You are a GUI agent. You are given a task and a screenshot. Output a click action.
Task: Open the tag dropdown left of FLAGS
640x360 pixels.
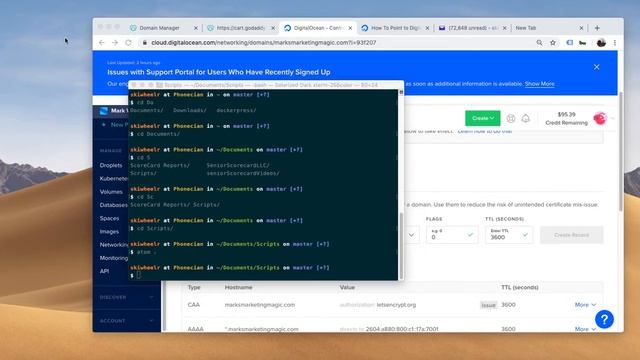[x=411, y=235]
